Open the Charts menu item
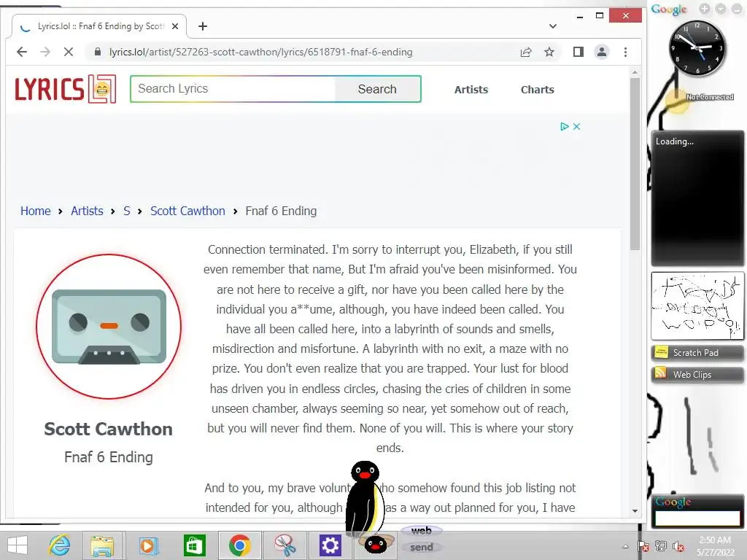747x560 pixels. [x=538, y=90]
